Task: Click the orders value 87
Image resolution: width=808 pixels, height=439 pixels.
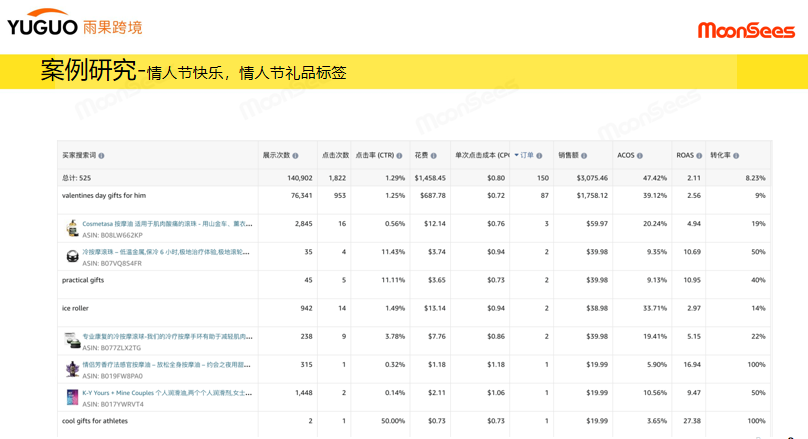Action: [545, 196]
